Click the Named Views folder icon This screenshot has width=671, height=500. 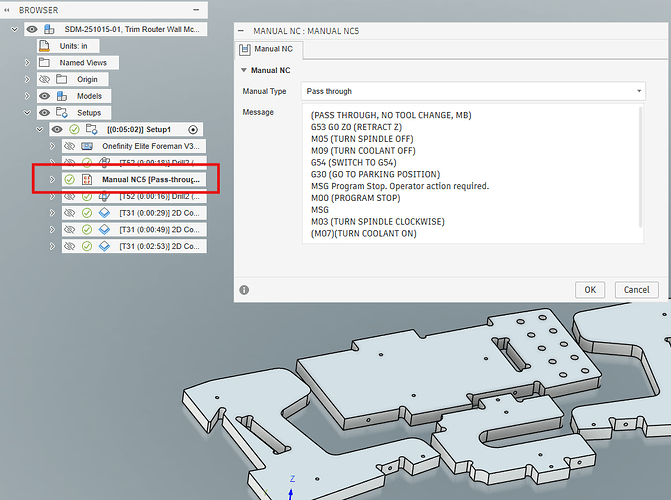pyautogui.click(x=46, y=62)
